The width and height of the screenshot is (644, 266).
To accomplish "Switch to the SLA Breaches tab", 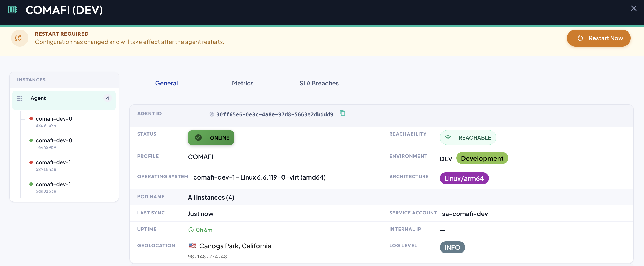I will coord(319,83).
